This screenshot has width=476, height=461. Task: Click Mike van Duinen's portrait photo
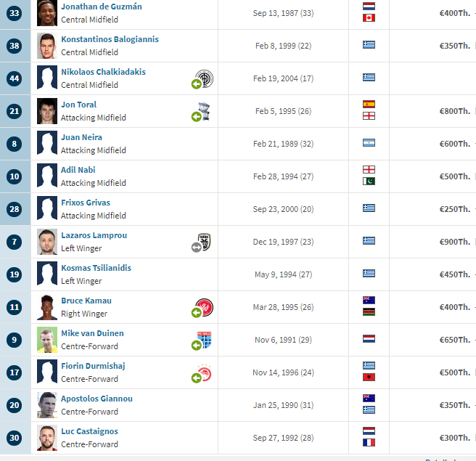47,340
